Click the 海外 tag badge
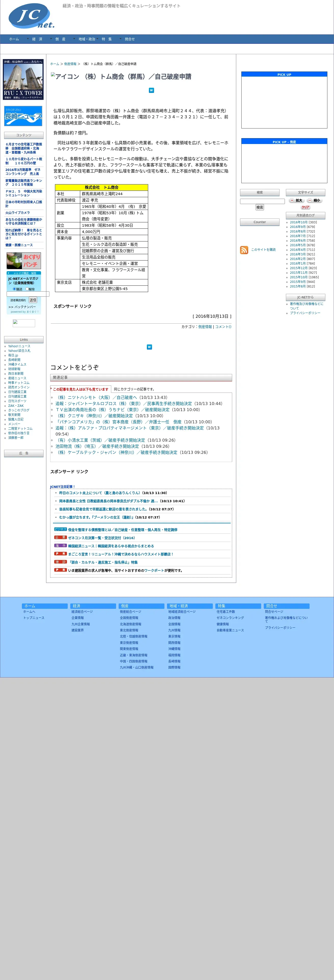The image size is (334, 980). click(61, 545)
